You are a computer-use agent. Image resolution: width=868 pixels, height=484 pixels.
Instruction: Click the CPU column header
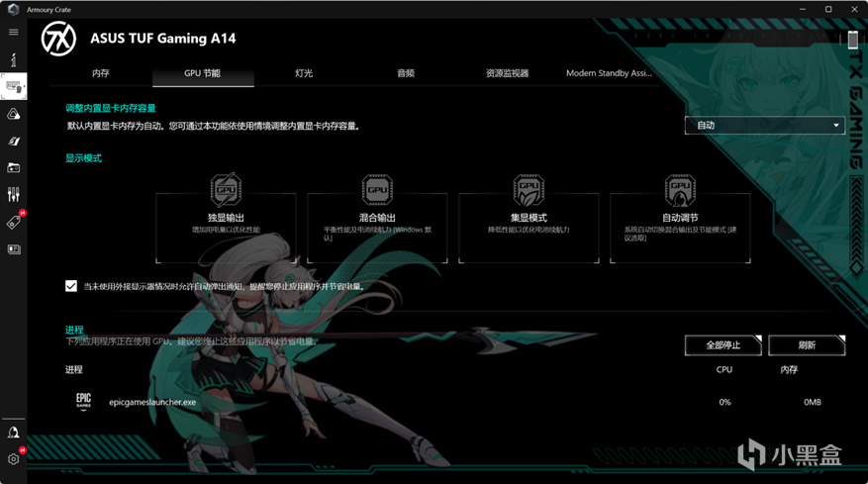(724, 369)
